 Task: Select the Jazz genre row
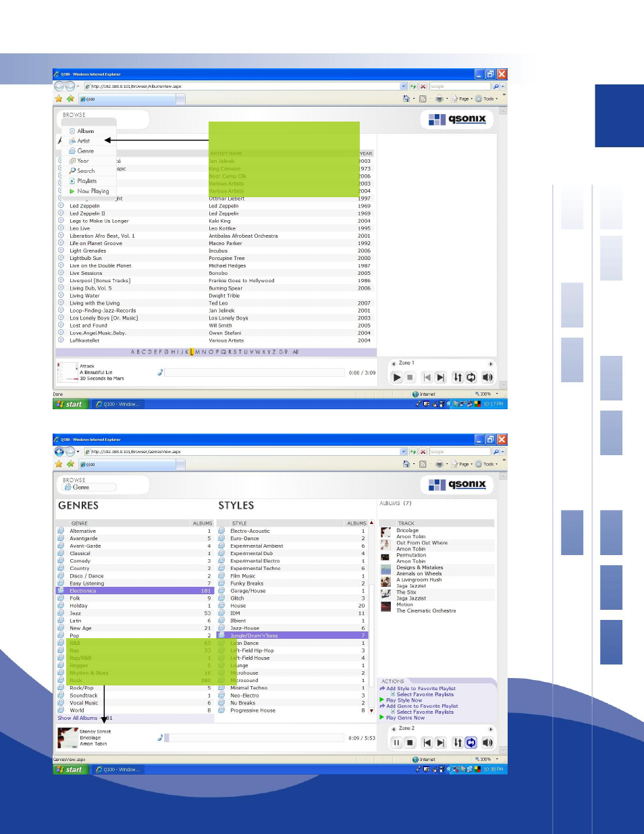point(134,613)
